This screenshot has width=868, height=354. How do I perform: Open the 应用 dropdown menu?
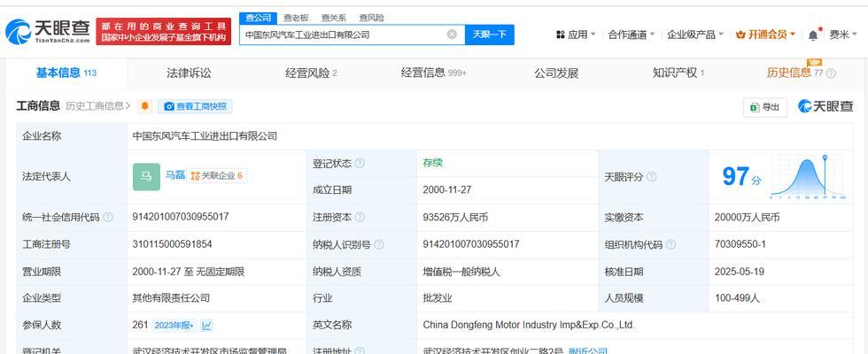[576, 35]
